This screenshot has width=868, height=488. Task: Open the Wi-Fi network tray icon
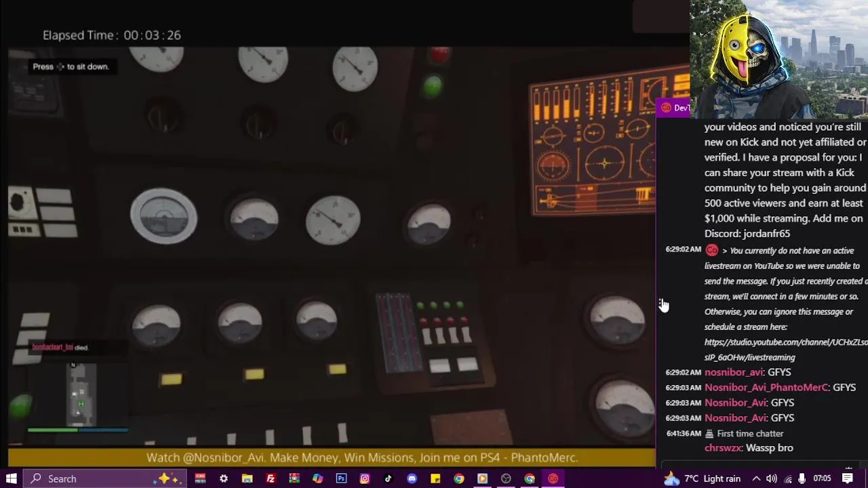coord(787,479)
